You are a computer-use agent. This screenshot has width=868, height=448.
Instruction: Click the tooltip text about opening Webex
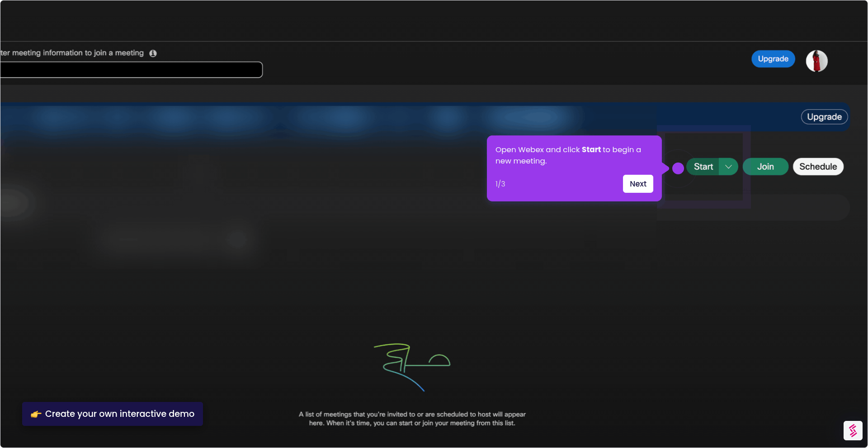[568, 155]
